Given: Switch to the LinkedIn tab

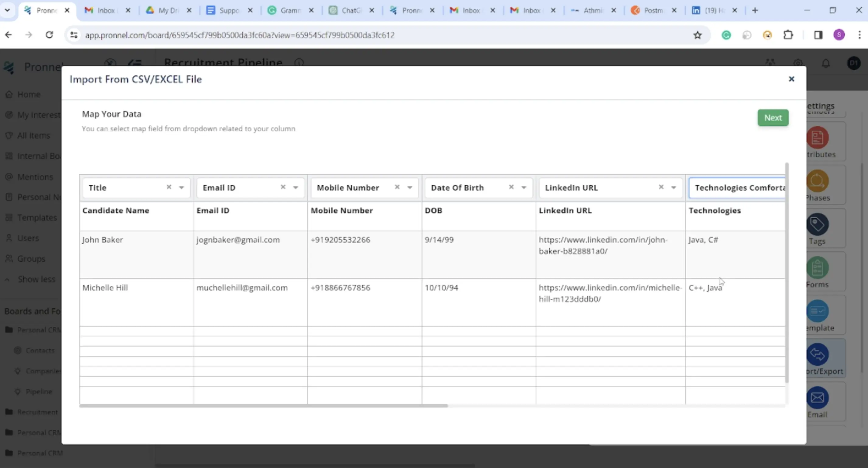Looking at the screenshot, I should click(714, 10).
